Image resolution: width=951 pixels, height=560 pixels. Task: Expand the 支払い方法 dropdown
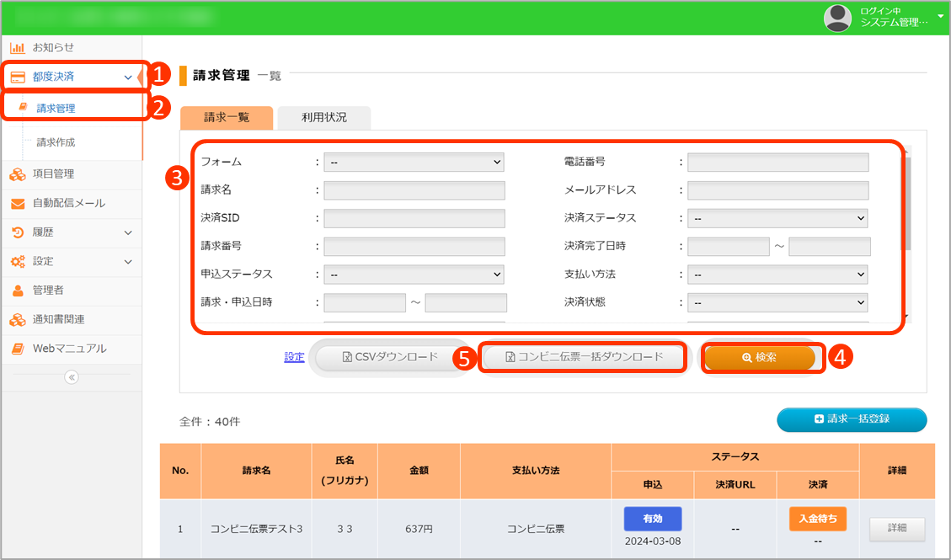pos(777,275)
